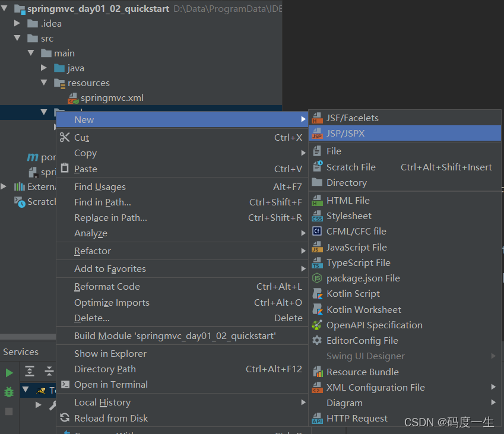The height and width of the screenshot is (434, 504).
Task: Click the JSF/Facelets file icon
Action: 317,118
